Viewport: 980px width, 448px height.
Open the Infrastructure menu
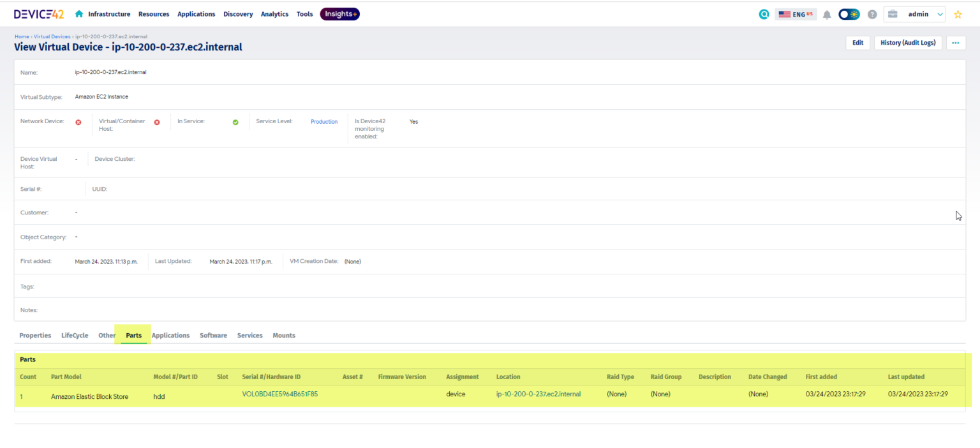click(109, 13)
